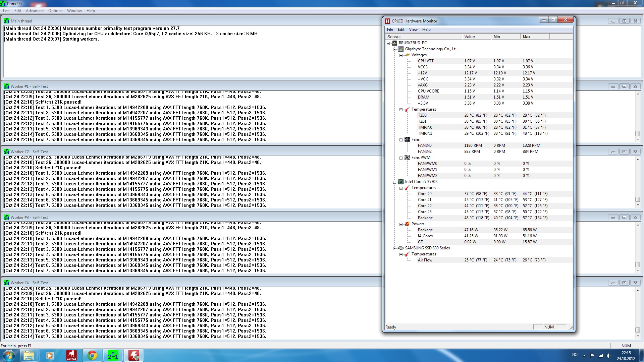Switch to Prime95 taskbar button

(x=113, y=355)
